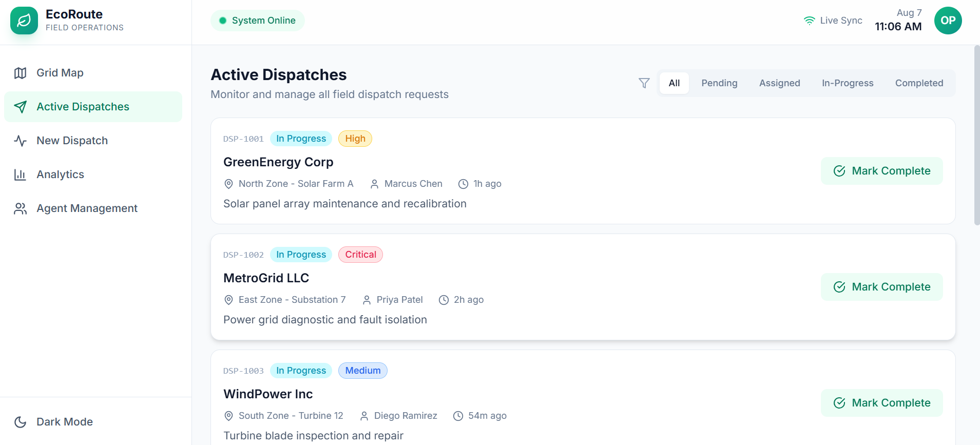The height and width of the screenshot is (445, 980).
Task: Click the Agent Management people icon
Action: point(21,208)
